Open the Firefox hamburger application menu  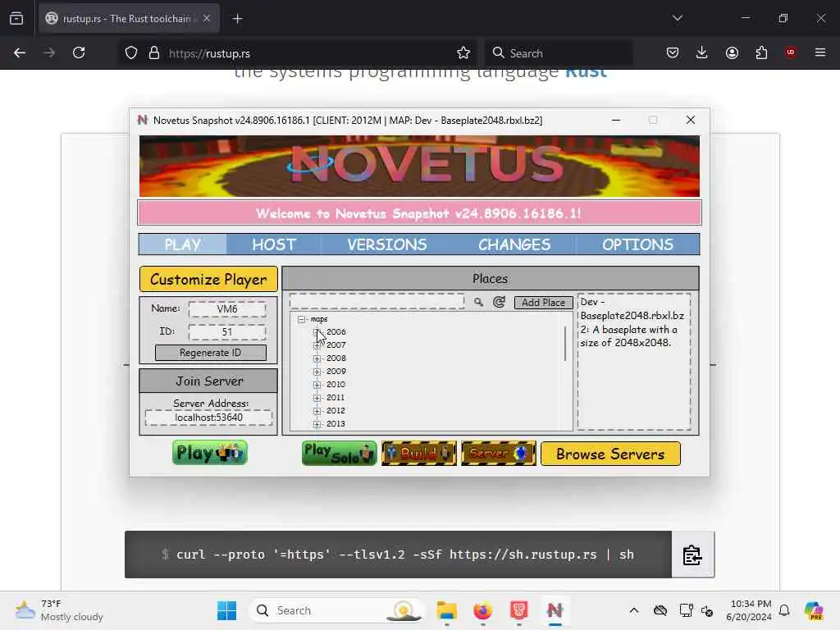coord(820,52)
